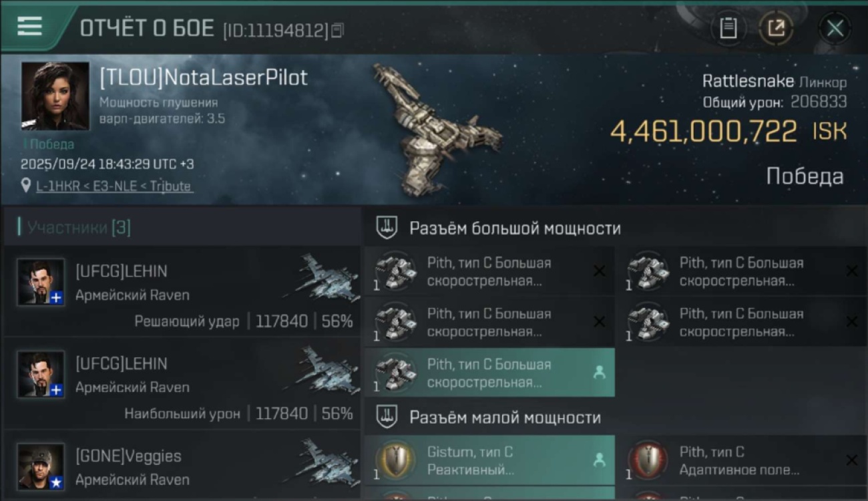Viewport: 868px width, 501px height.
Task: Click the high-power slot section icon
Action: [386, 228]
